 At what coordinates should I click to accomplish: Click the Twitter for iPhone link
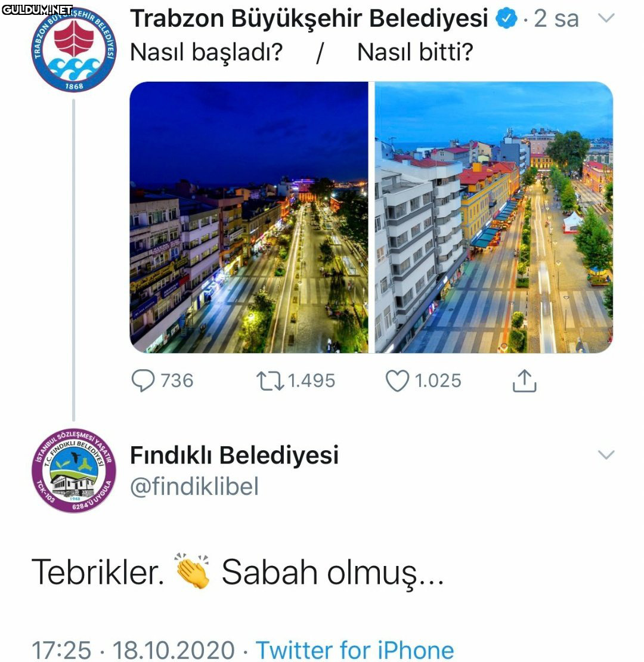click(355, 649)
